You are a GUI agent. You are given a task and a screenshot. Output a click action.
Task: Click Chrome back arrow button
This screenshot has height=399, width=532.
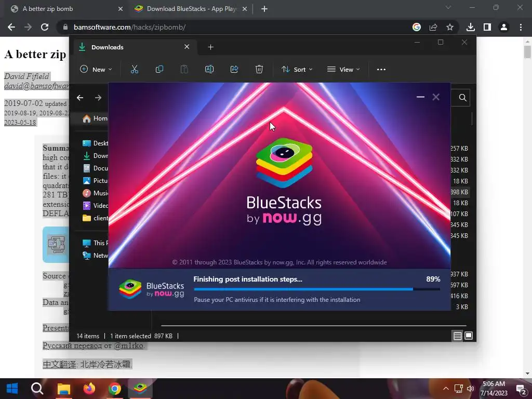click(x=11, y=27)
